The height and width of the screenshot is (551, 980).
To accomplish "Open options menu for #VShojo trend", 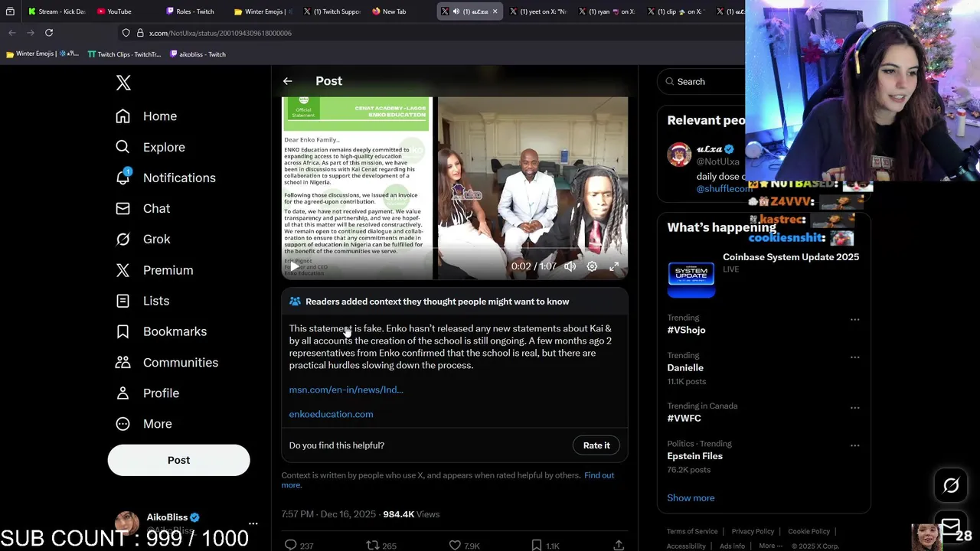I will tap(854, 319).
